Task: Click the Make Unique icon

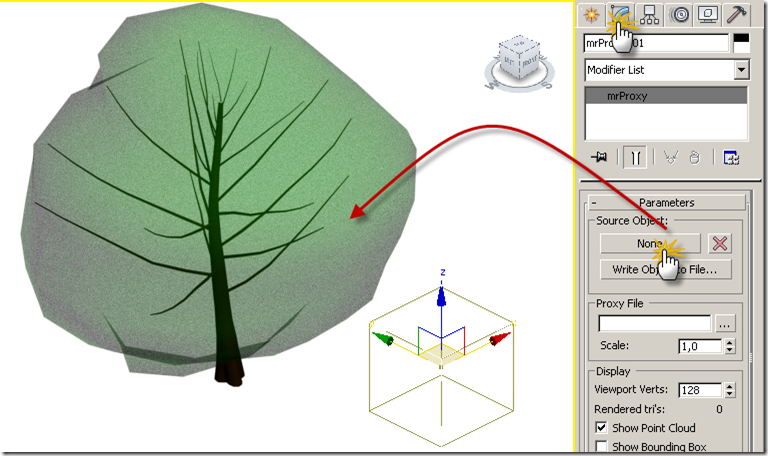Action: (671, 158)
